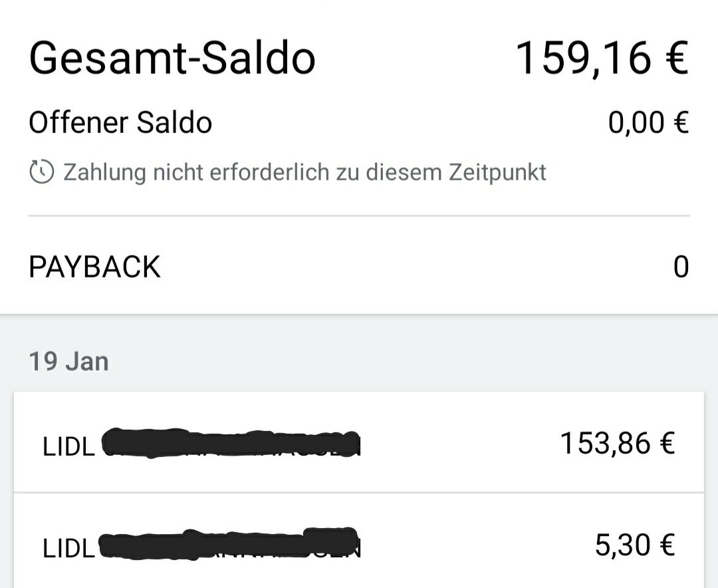
Task: Select the 19 Jan date header
Action: (x=68, y=362)
